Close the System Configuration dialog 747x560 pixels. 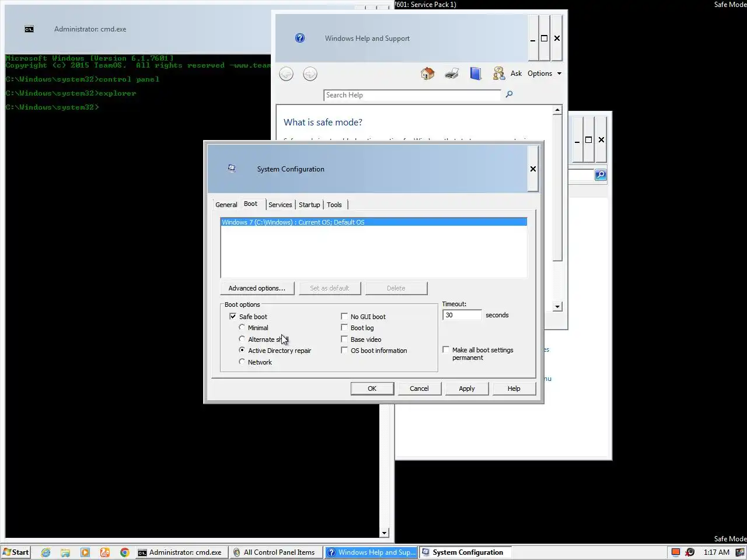click(533, 169)
